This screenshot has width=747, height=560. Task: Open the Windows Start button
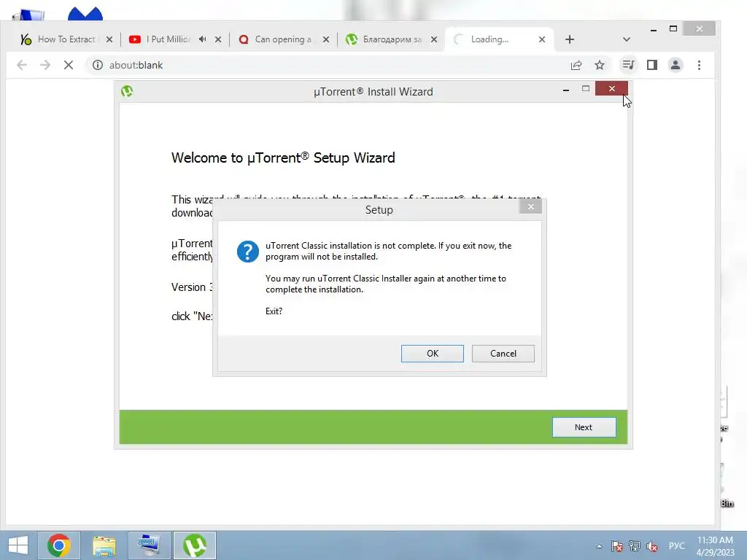18,545
